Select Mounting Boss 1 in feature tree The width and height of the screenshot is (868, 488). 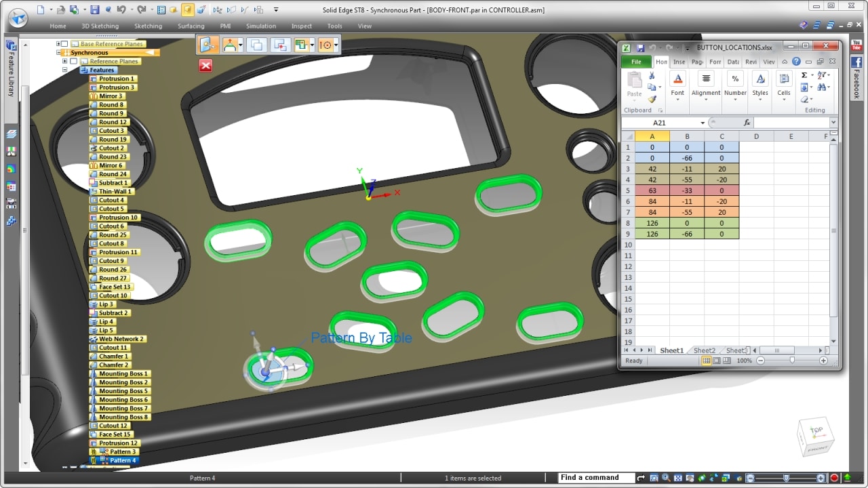click(123, 373)
